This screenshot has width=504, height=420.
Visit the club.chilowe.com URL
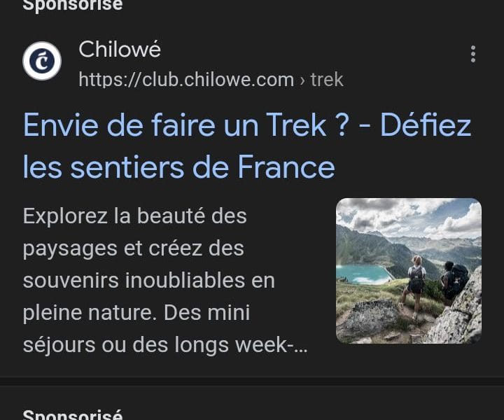click(186, 79)
